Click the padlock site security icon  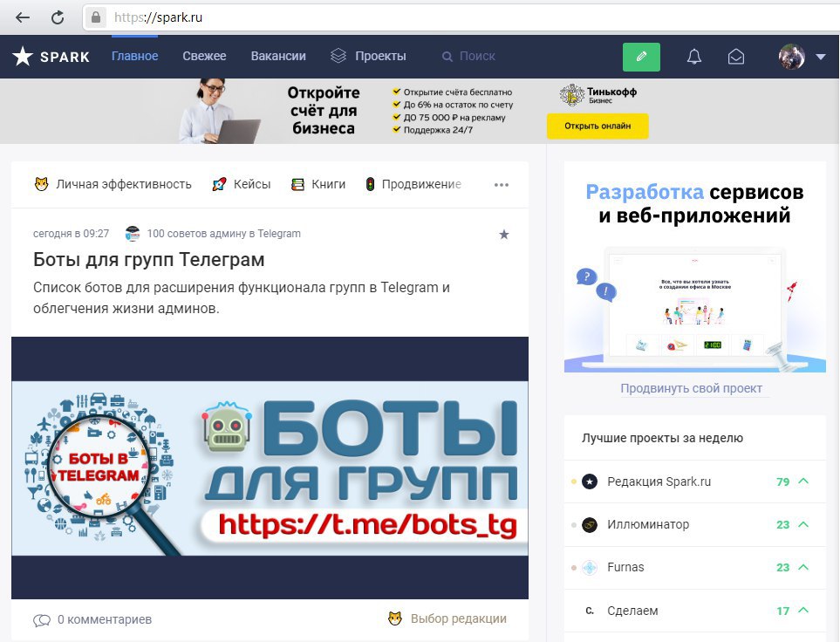coord(96,17)
